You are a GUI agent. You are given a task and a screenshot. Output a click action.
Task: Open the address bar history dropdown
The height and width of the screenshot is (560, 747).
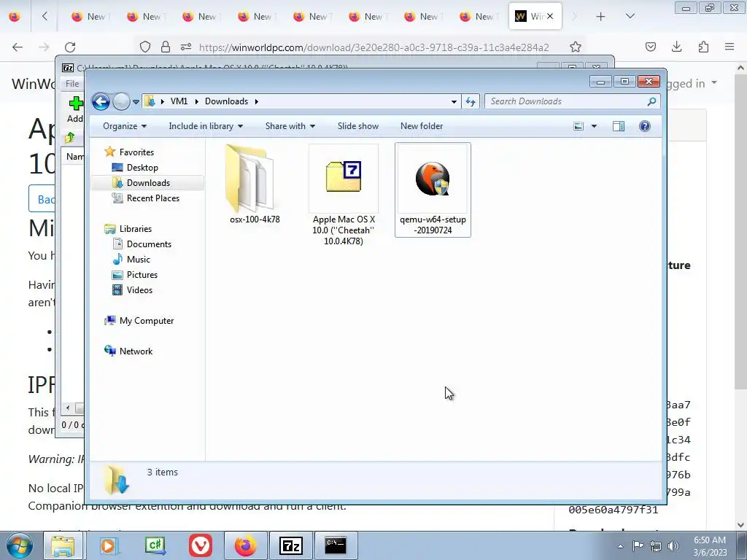454,101
